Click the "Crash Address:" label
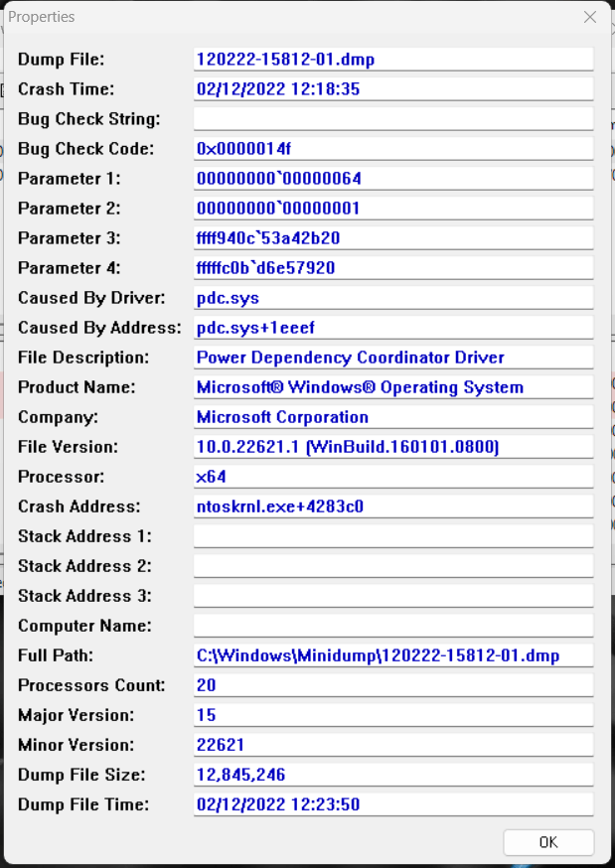The image size is (615, 868). tap(79, 506)
